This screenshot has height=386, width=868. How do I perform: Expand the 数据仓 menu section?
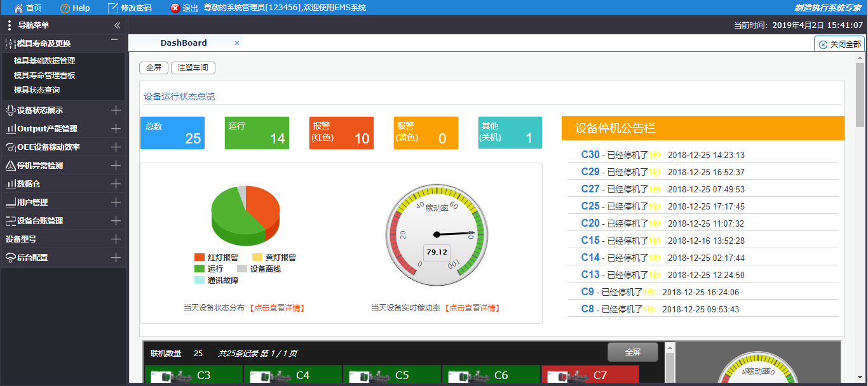coord(116,184)
